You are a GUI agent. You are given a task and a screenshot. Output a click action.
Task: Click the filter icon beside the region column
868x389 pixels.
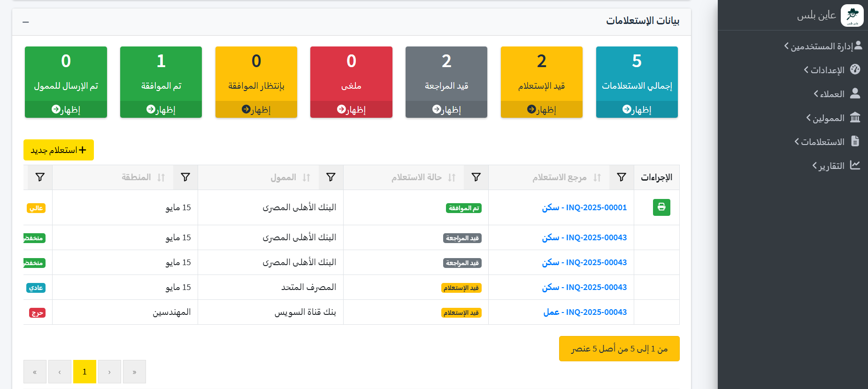(185, 177)
